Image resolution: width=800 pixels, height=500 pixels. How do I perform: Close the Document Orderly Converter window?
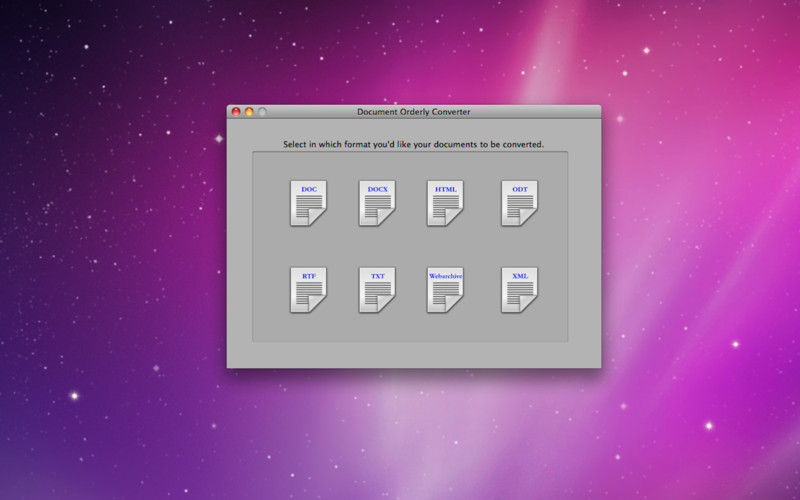coord(236,112)
